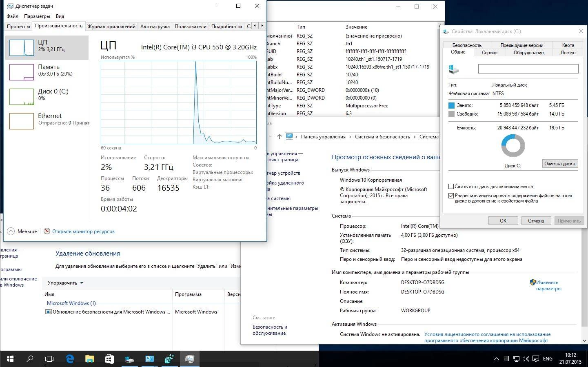This screenshot has width=588, height=367.
Task: Switch the ENG input language indicator
Action: 548,359
